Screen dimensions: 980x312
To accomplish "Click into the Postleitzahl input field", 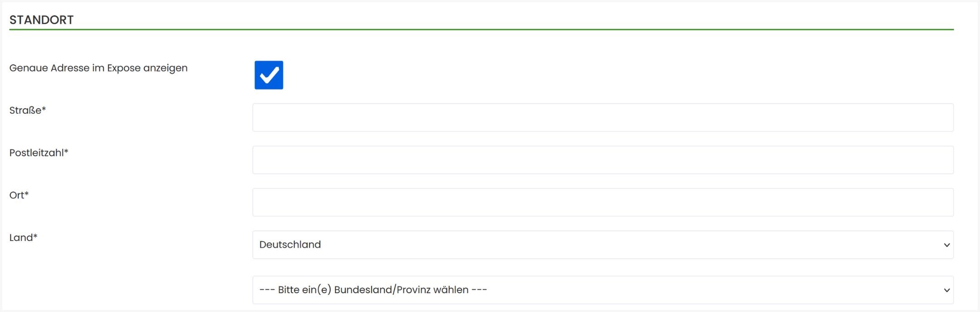I will coord(603,160).
